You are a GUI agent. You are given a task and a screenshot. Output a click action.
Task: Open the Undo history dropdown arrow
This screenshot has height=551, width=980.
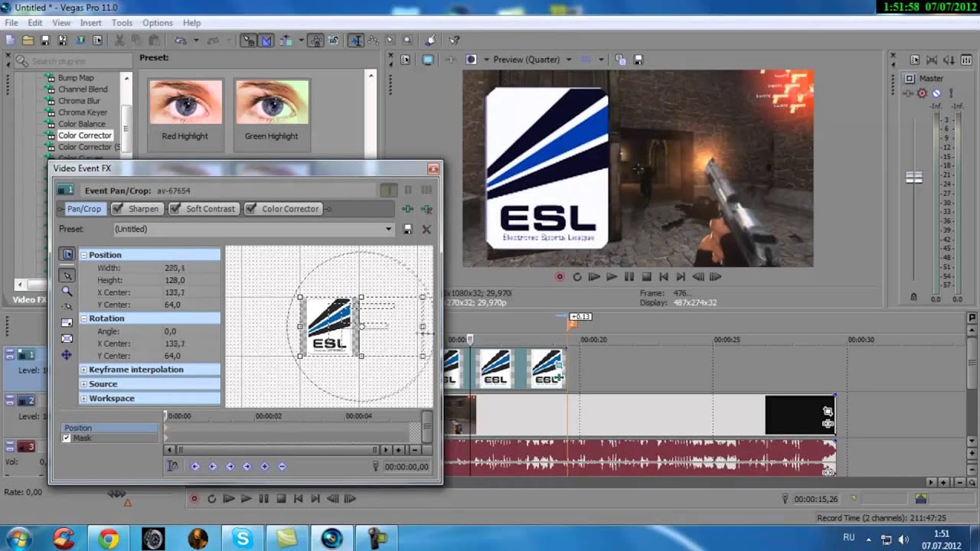[x=195, y=41]
